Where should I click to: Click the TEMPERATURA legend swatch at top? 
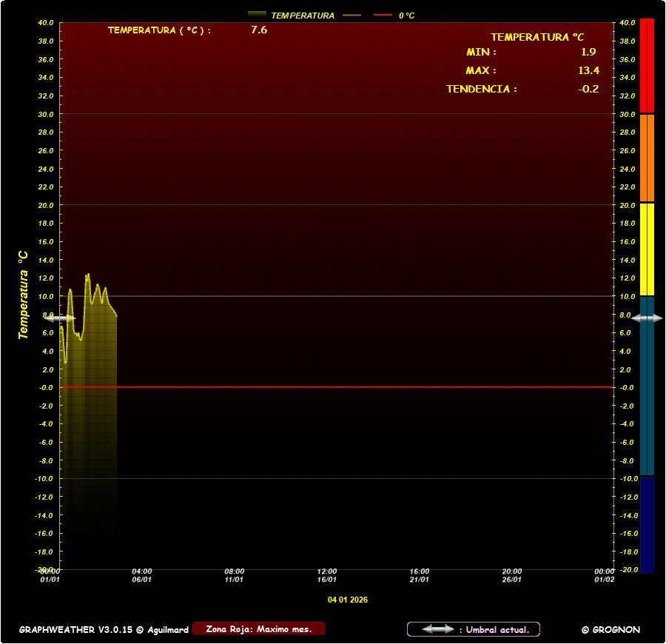[x=258, y=15]
